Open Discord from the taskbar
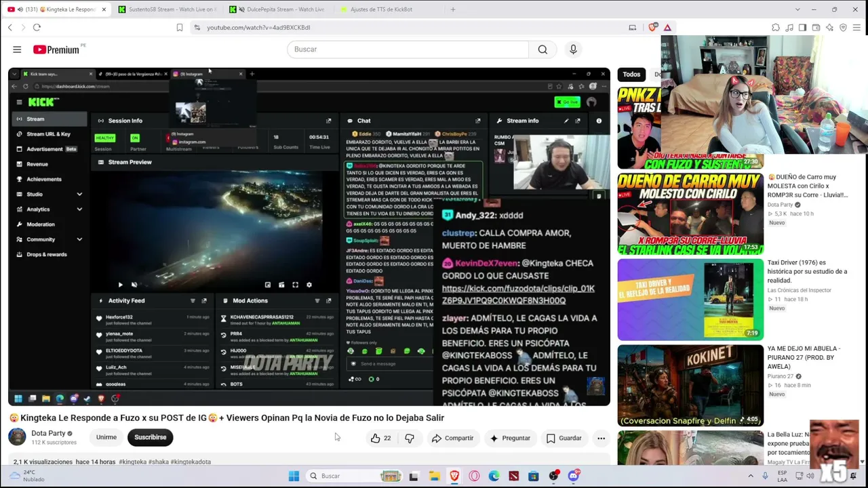The image size is (868, 488). point(574,476)
